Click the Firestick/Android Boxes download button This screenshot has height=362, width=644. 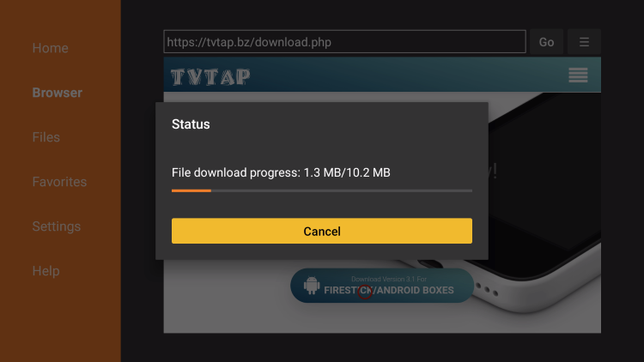click(382, 286)
